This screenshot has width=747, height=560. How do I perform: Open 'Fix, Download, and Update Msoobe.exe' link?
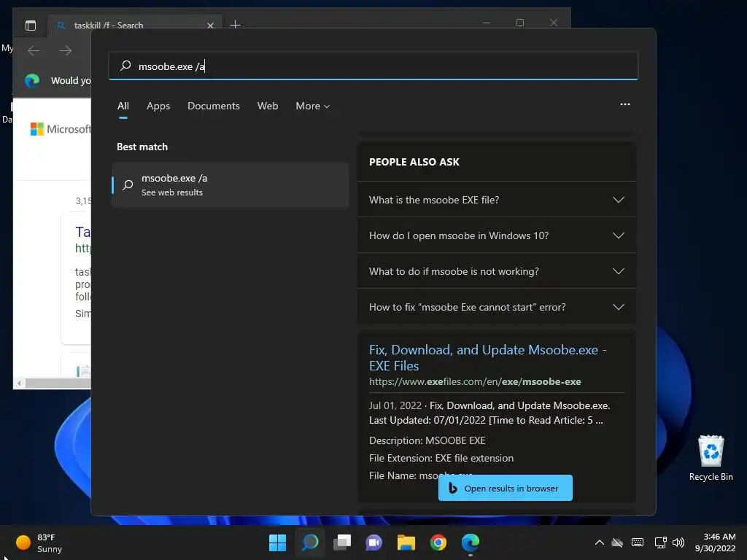(487, 357)
